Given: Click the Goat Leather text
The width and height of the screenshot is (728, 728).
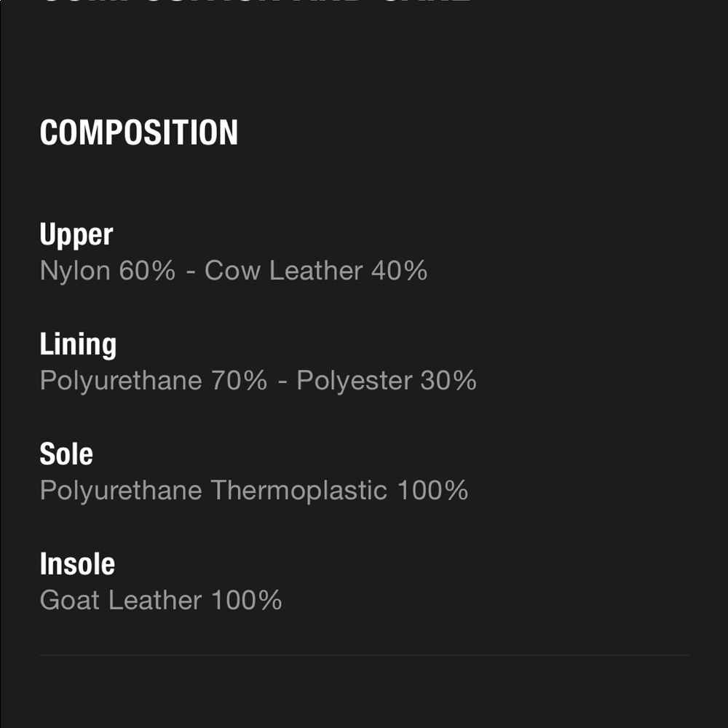Looking at the screenshot, I should (x=120, y=601).
